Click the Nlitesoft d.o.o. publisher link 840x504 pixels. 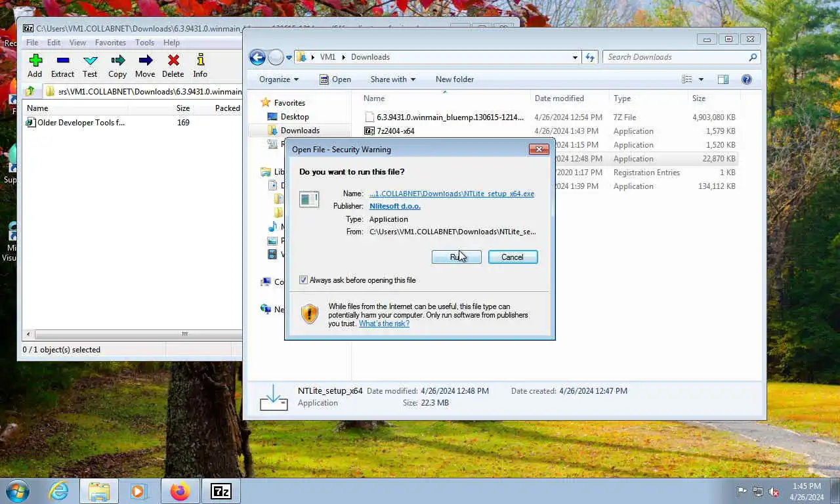point(395,206)
